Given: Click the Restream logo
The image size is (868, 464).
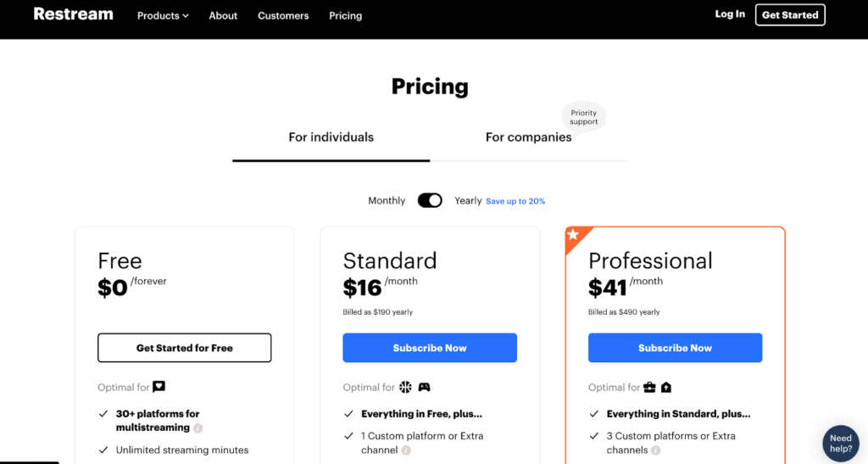Looking at the screenshot, I should click(x=73, y=14).
